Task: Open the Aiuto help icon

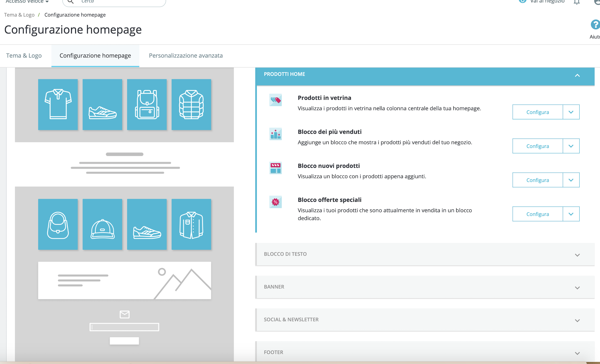Action: (595, 25)
